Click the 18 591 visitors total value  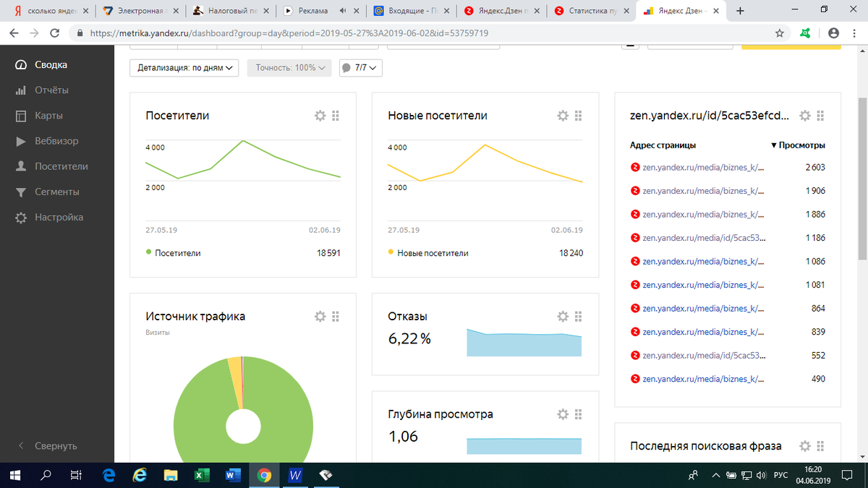point(328,253)
